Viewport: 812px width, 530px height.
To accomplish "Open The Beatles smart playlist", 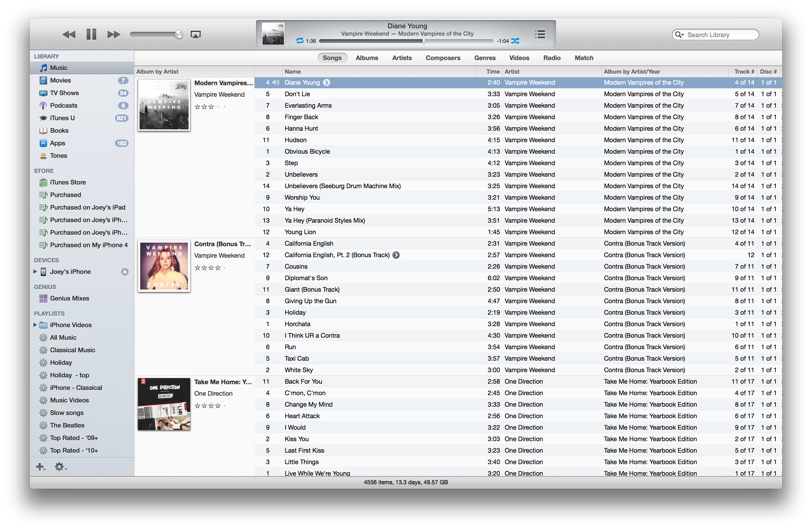I will coord(82,425).
